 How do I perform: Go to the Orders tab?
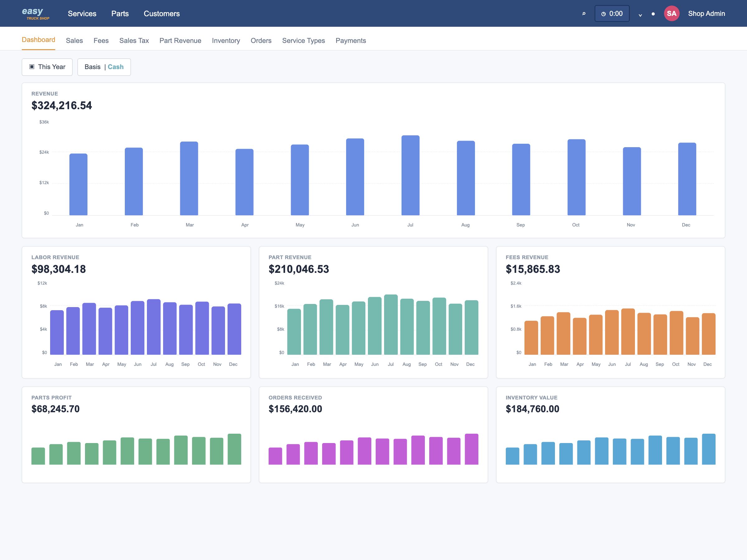click(x=261, y=40)
